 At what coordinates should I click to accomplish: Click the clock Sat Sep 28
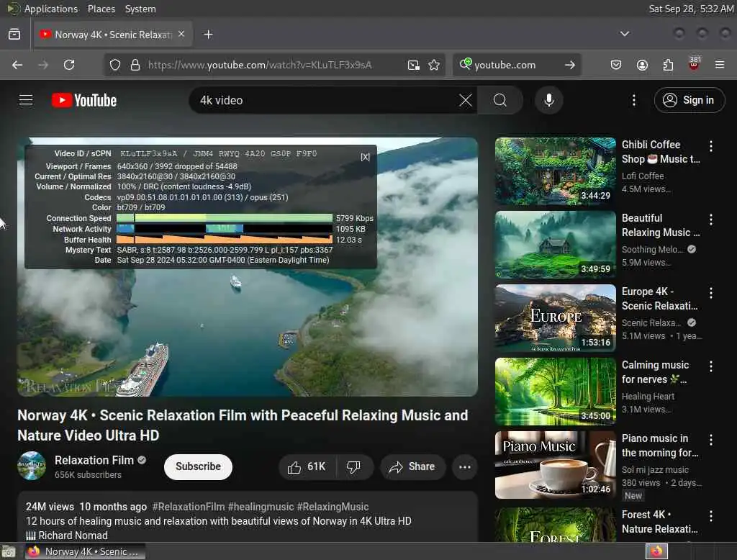point(691,9)
